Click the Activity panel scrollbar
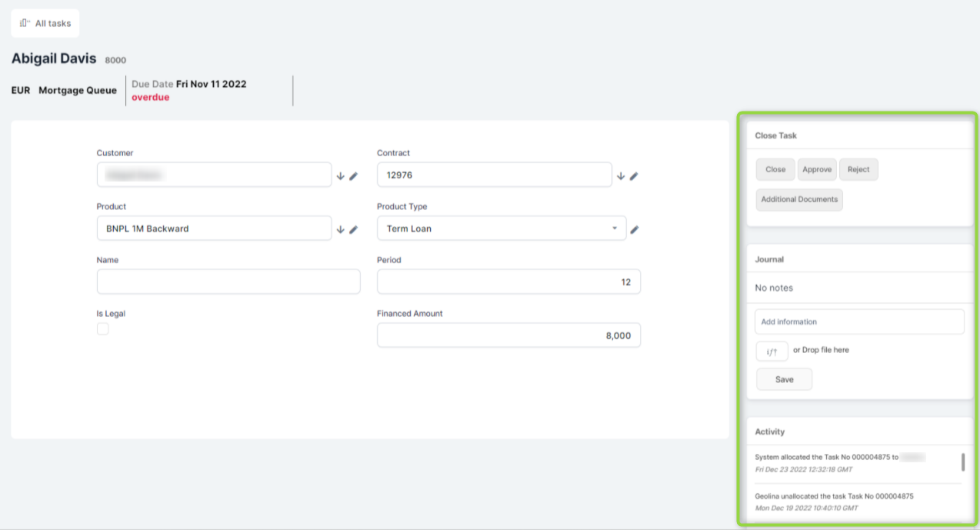Image resolution: width=980 pixels, height=530 pixels. pyautogui.click(x=963, y=462)
